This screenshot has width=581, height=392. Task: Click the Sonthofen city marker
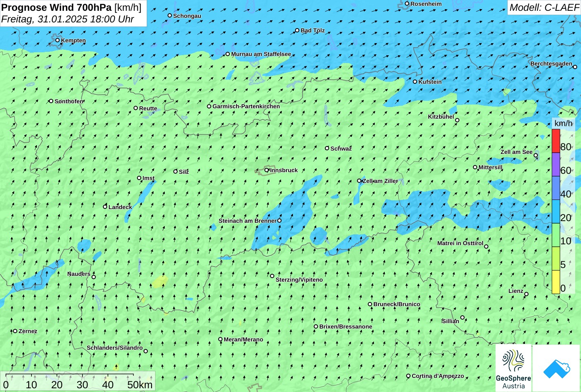51,101
